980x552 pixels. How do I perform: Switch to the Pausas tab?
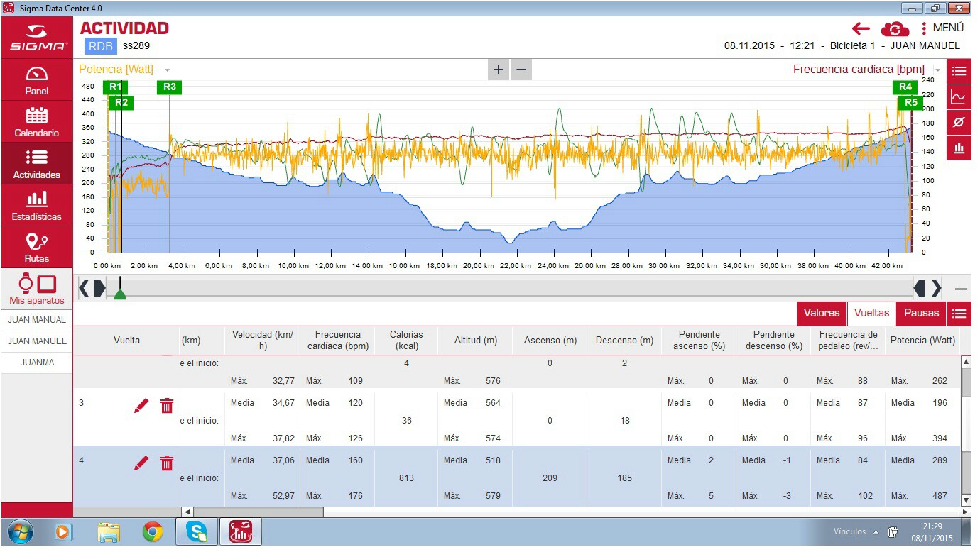(x=921, y=313)
